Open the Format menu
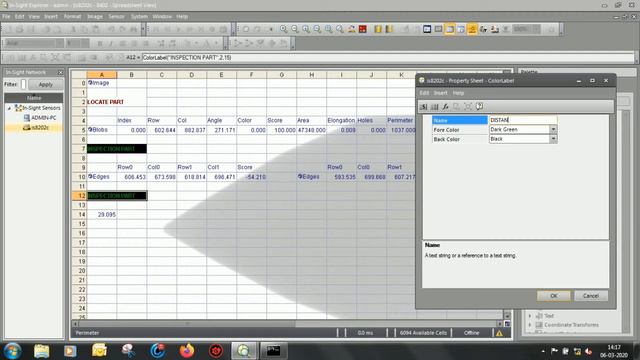Viewport: 640px width, 360px height. click(72, 17)
